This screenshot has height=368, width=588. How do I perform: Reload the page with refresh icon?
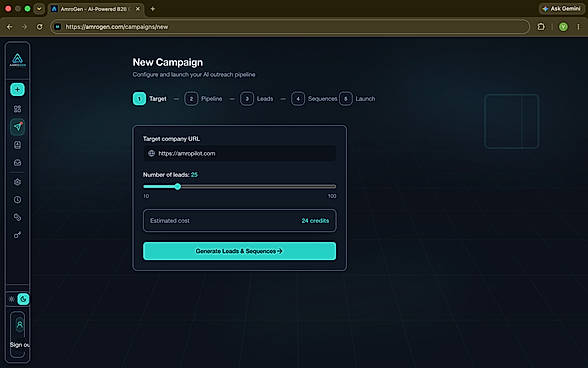[39, 27]
